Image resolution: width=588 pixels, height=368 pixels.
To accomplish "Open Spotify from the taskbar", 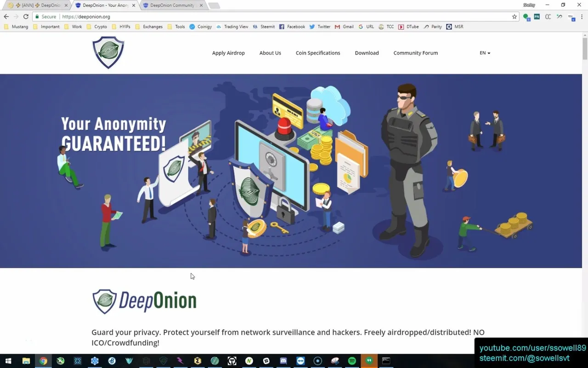I will [352, 361].
